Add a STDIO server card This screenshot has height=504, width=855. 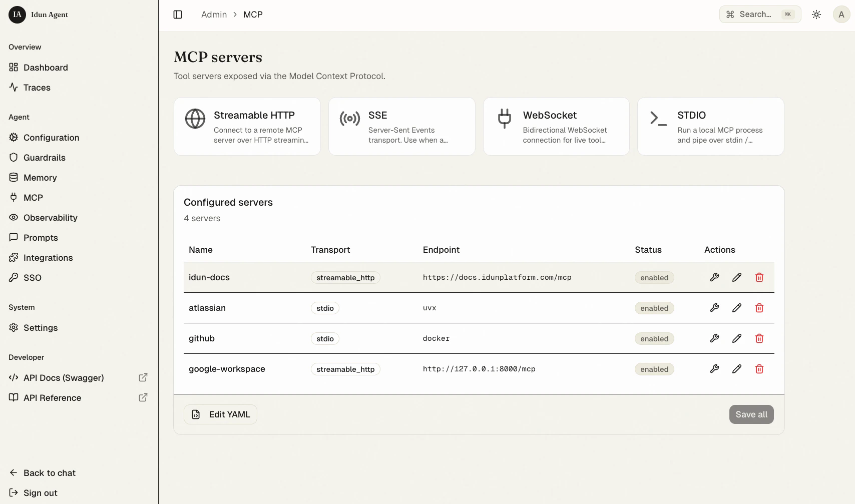pos(711,127)
